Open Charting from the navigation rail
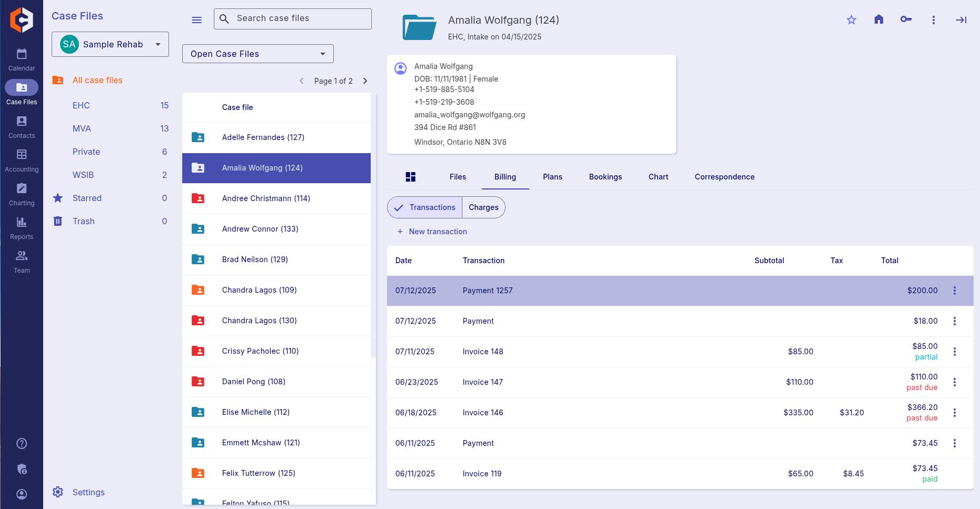Viewport: 980px width, 509px height. tap(22, 194)
